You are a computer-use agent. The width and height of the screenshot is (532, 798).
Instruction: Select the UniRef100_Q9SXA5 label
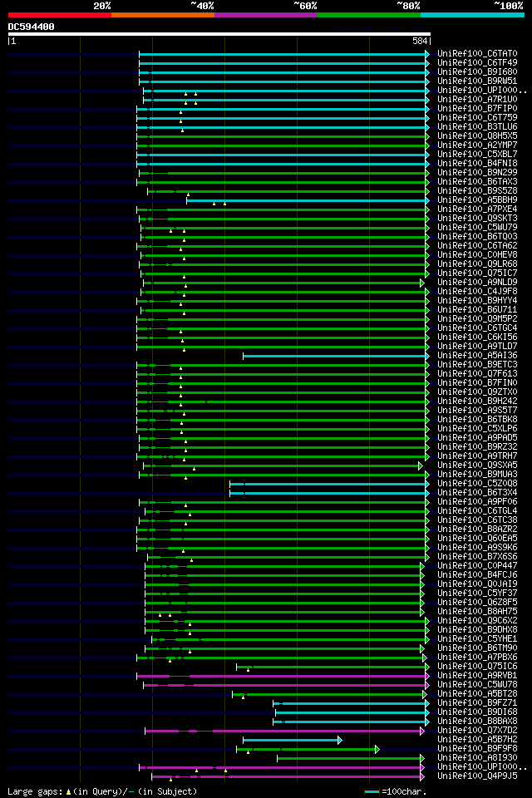(477, 465)
